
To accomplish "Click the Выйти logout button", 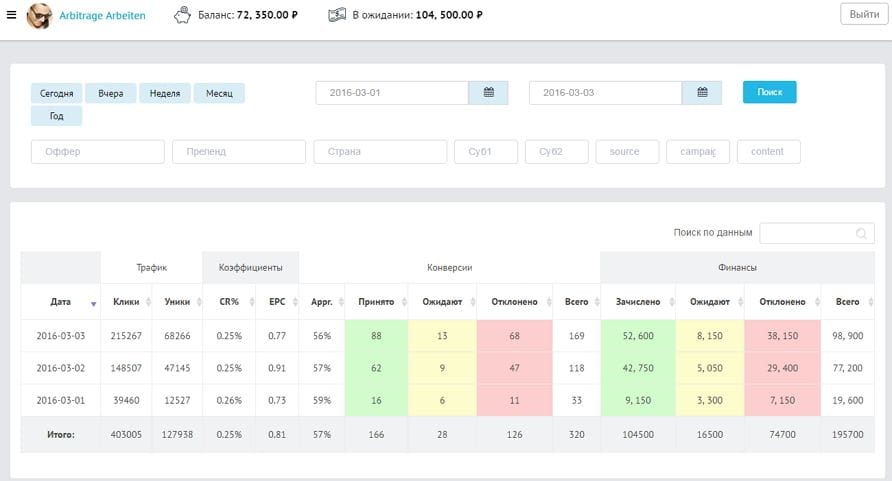I will pyautogui.click(x=864, y=14).
